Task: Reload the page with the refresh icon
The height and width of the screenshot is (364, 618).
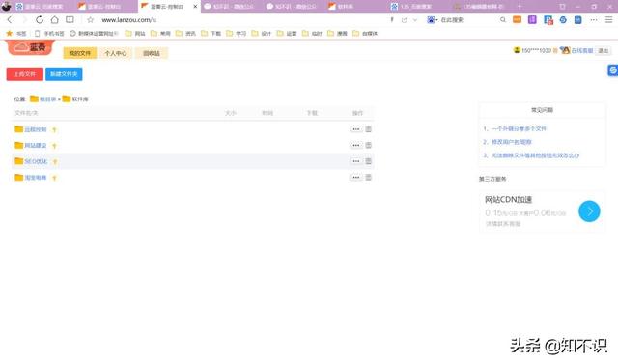Action: [x=40, y=19]
